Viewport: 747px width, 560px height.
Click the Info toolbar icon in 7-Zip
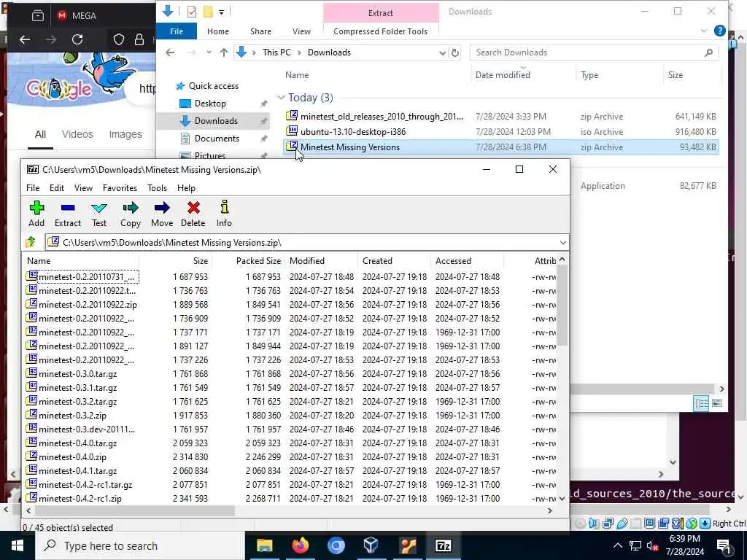(x=224, y=214)
